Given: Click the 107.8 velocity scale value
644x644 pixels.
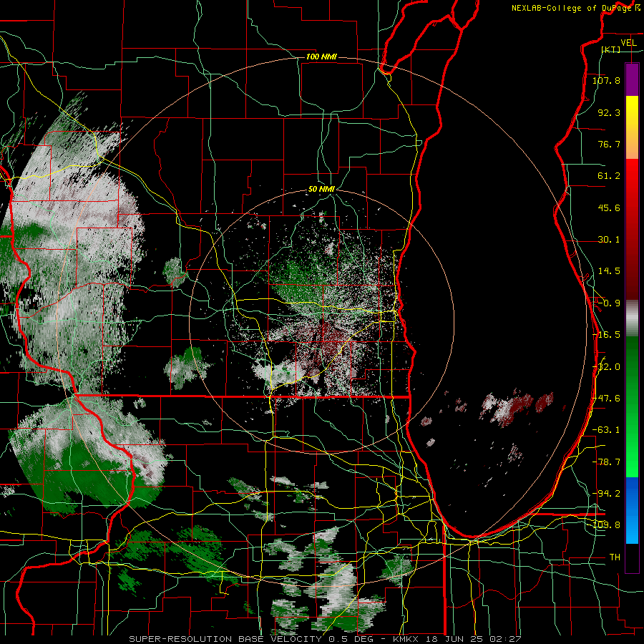Looking at the screenshot, I should pyautogui.click(x=606, y=80).
